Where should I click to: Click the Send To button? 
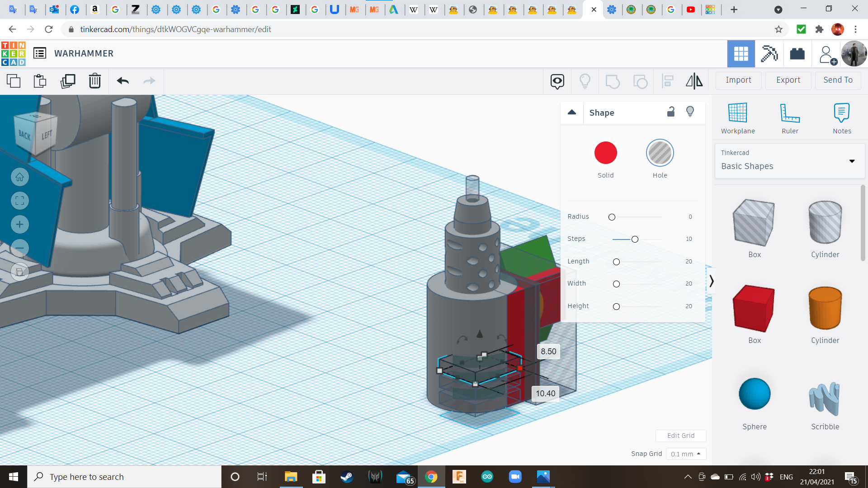[838, 80]
